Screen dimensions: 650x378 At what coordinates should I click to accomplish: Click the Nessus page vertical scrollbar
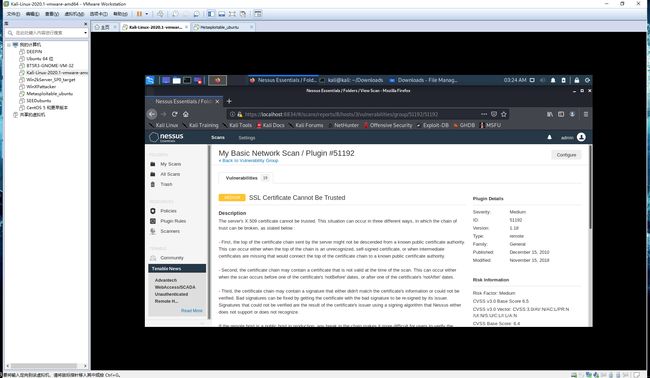click(590, 187)
